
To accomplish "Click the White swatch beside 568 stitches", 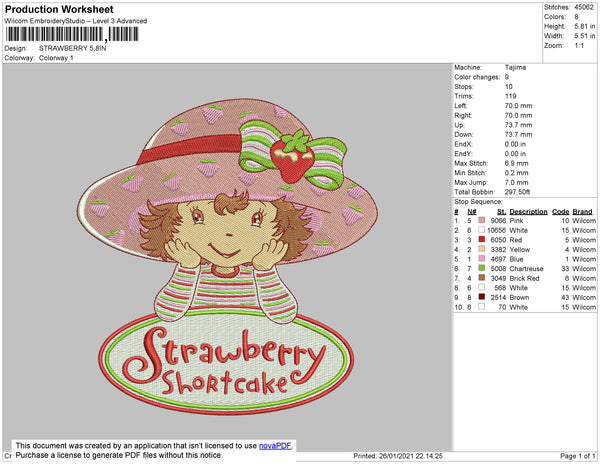I will [482, 287].
